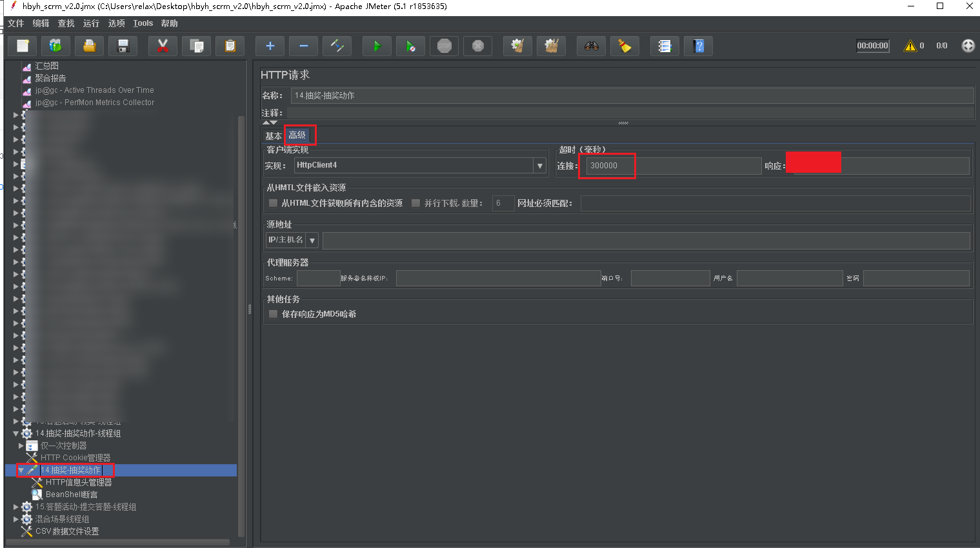This screenshot has width=980, height=548.
Task: Expand all nodes with plus icon
Action: (x=270, y=46)
